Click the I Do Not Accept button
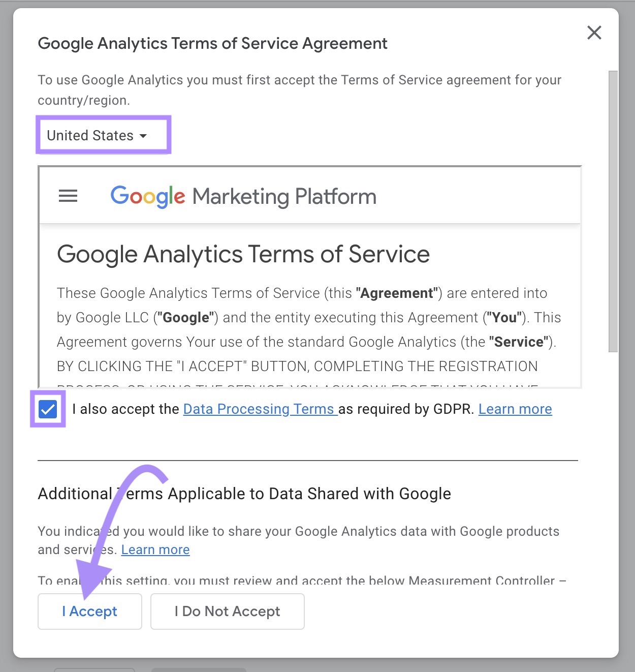 (227, 611)
